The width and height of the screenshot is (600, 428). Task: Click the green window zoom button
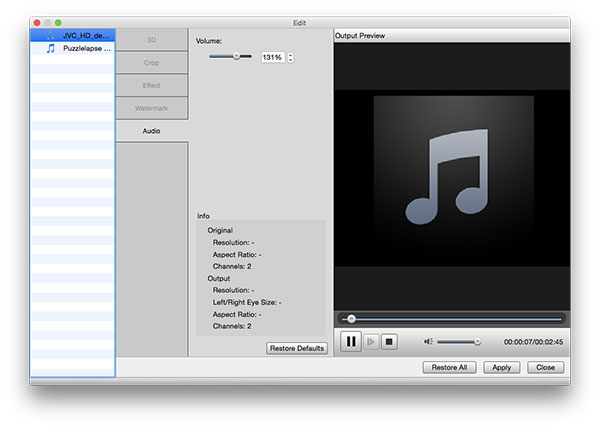pos(58,23)
